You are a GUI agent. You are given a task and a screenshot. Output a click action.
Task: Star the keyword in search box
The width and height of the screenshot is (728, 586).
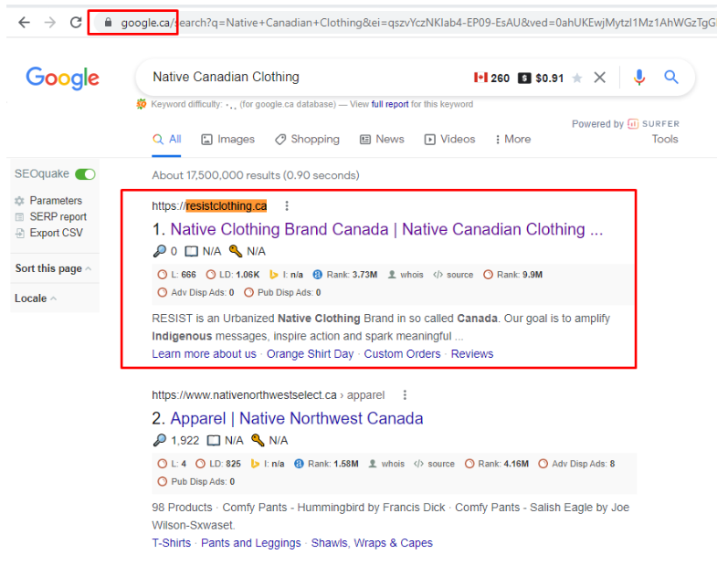pyautogui.click(x=576, y=78)
